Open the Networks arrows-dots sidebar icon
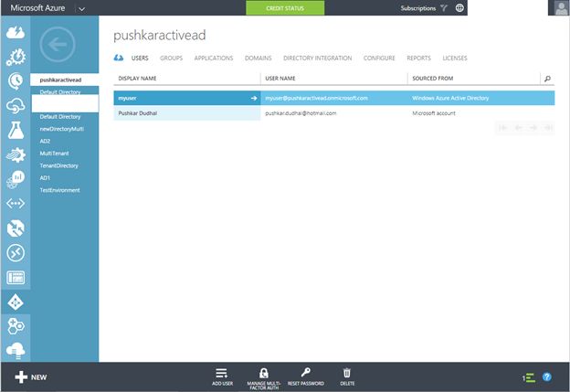The width and height of the screenshot is (570, 392). (16, 204)
